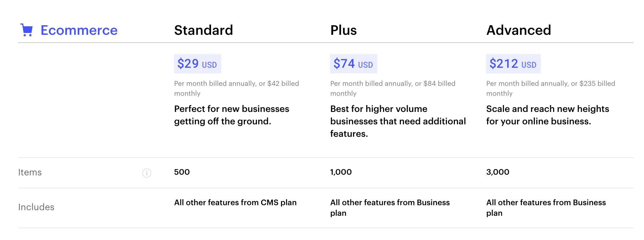644x240 pixels.
Task: Click the Ecommerce section title
Action: click(x=79, y=30)
